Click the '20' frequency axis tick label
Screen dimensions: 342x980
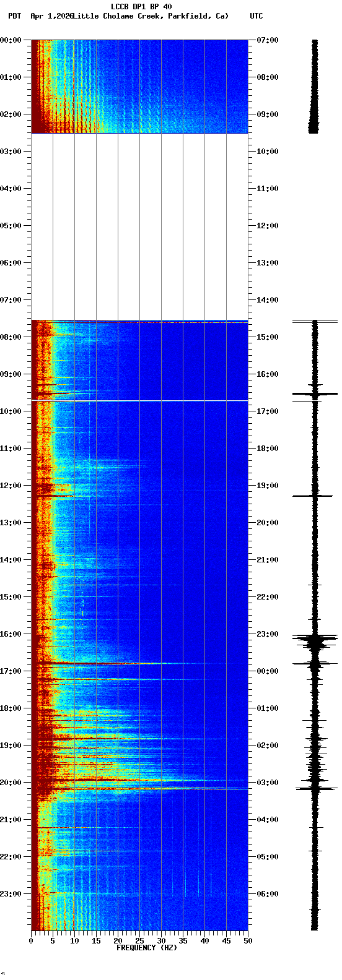click(118, 941)
